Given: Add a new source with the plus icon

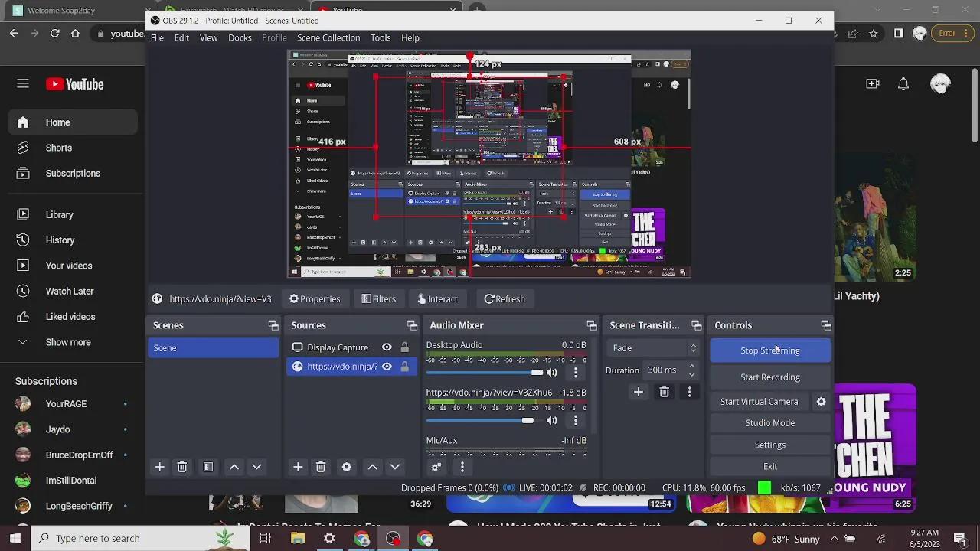Looking at the screenshot, I should point(298,467).
